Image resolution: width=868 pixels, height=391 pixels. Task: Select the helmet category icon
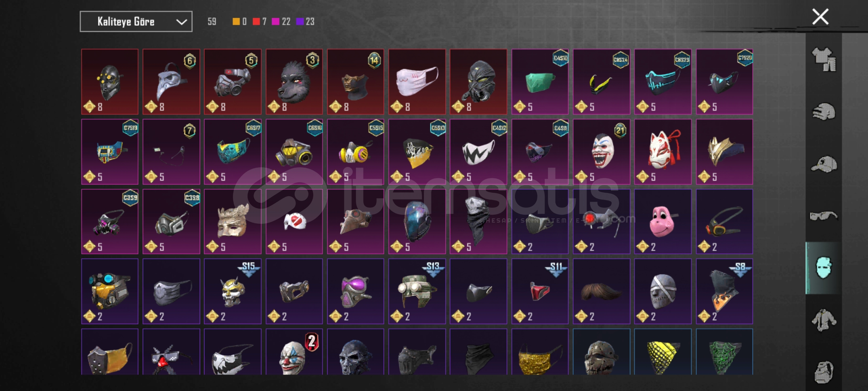click(824, 112)
